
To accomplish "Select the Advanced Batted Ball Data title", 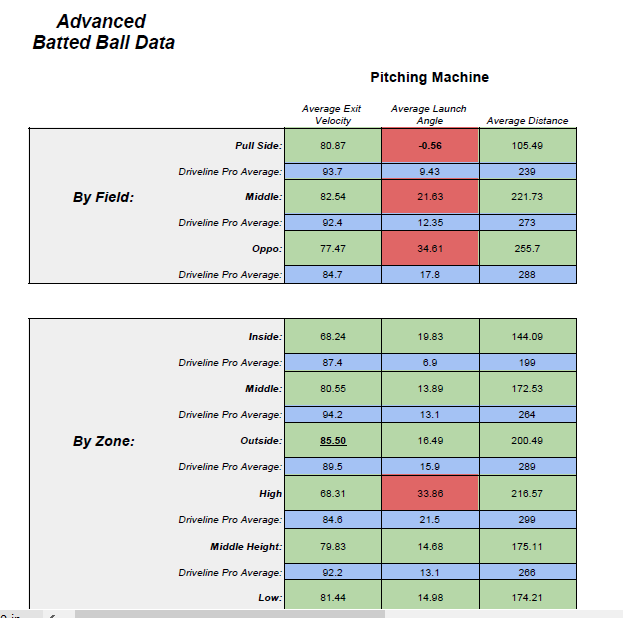I will point(103,32).
